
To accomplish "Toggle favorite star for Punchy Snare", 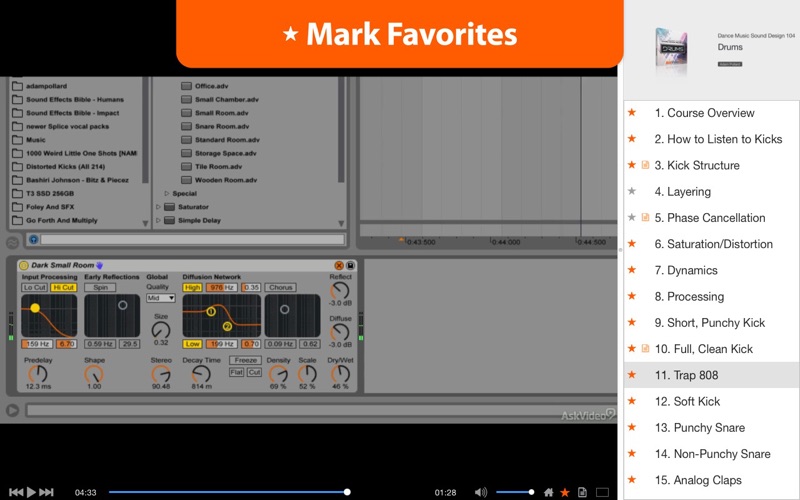I will tap(632, 427).
